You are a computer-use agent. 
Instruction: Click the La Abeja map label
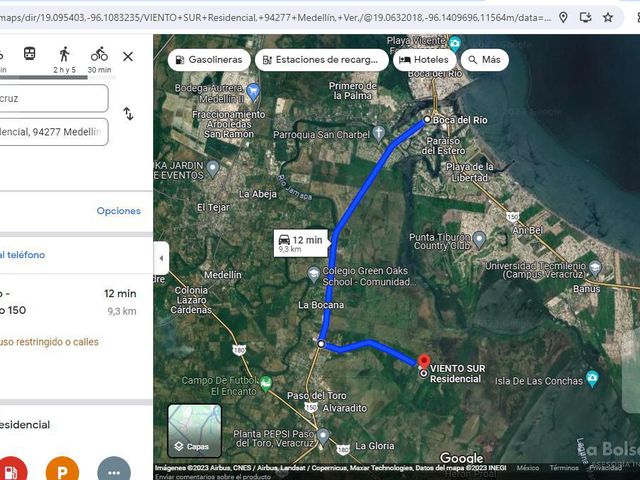(258, 194)
